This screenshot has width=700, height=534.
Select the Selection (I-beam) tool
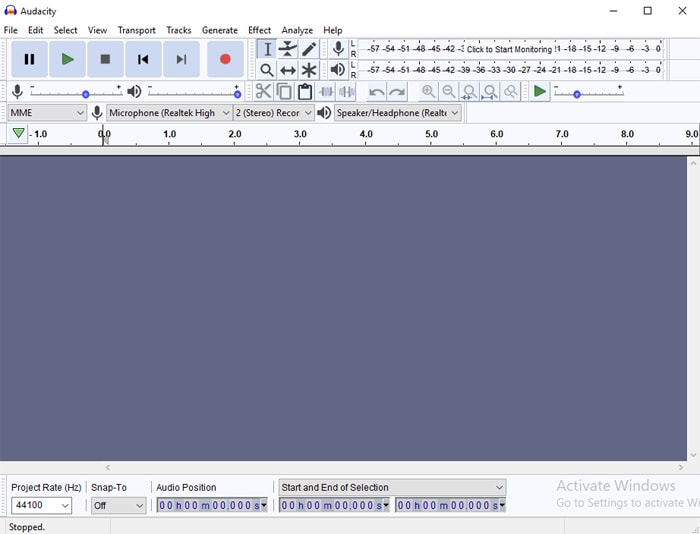click(x=267, y=49)
